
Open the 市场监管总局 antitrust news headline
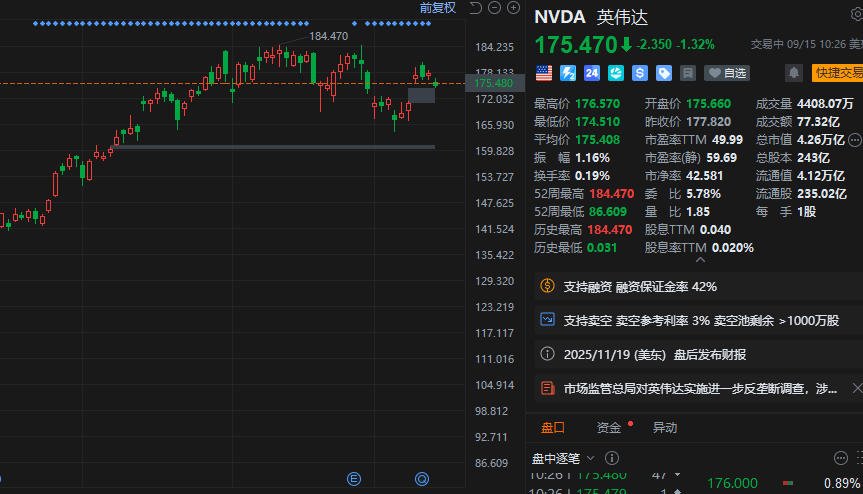(x=700, y=388)
